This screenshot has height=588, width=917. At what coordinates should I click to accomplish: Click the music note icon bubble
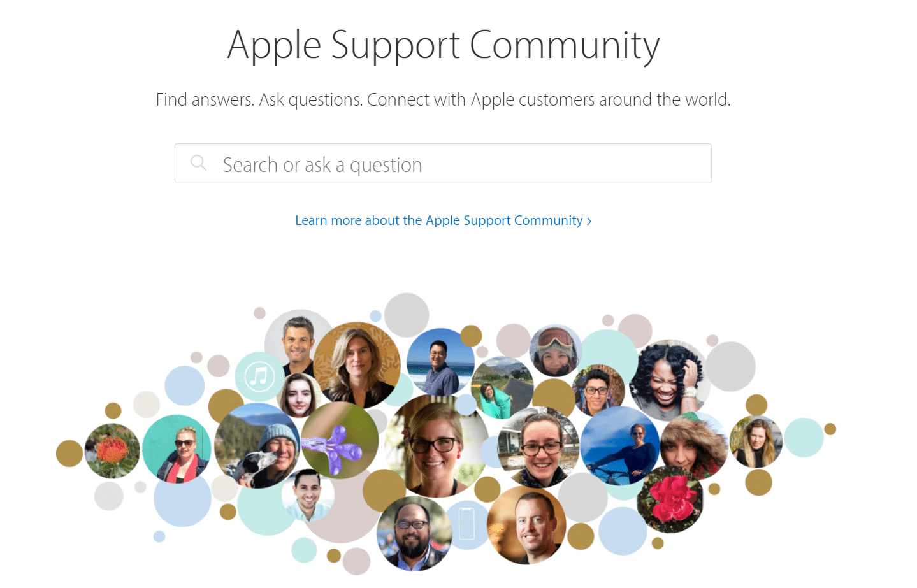[x=258, y=377]
